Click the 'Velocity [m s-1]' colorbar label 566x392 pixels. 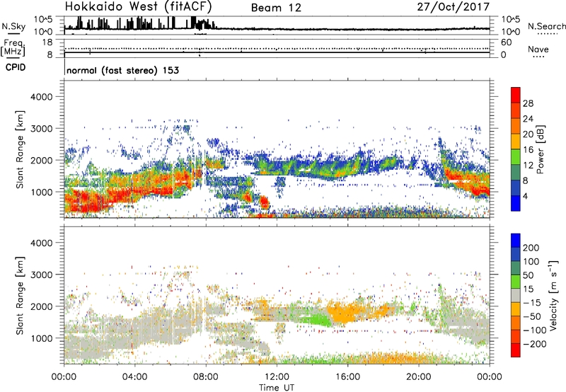pyautogui.click(x=553, y=295)
